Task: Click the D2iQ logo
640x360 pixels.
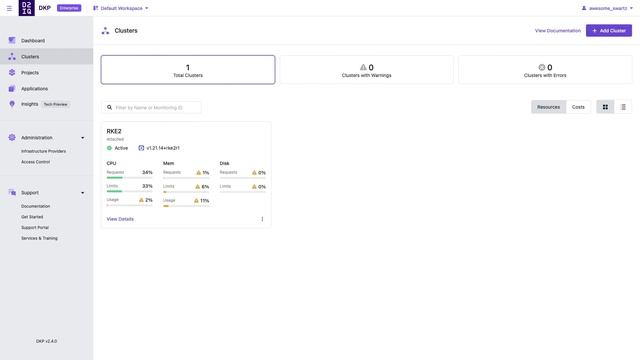Action: 27,8
